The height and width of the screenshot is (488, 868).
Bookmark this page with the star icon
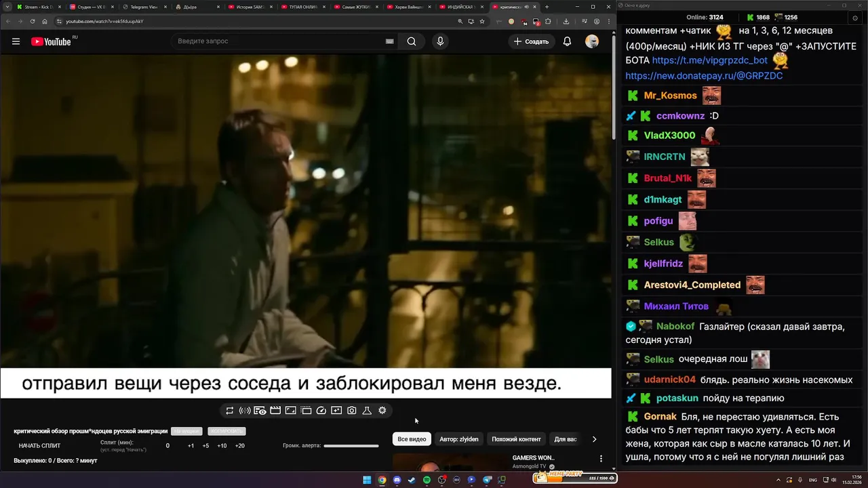[x=482, y=21]
